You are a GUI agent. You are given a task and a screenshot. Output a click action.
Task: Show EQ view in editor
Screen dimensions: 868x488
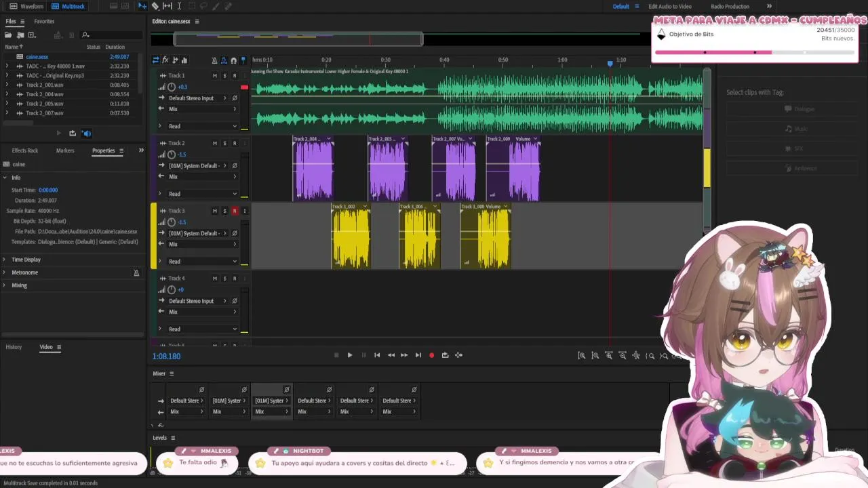coord(184,60)
